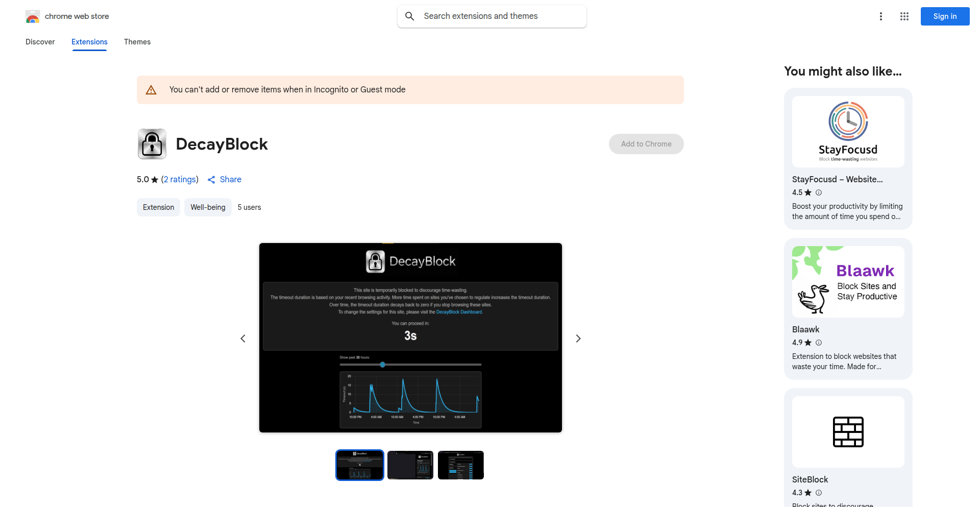Open the Blaawk extension title
Viewport: 980px width, 507px height.
click(806, 330)
